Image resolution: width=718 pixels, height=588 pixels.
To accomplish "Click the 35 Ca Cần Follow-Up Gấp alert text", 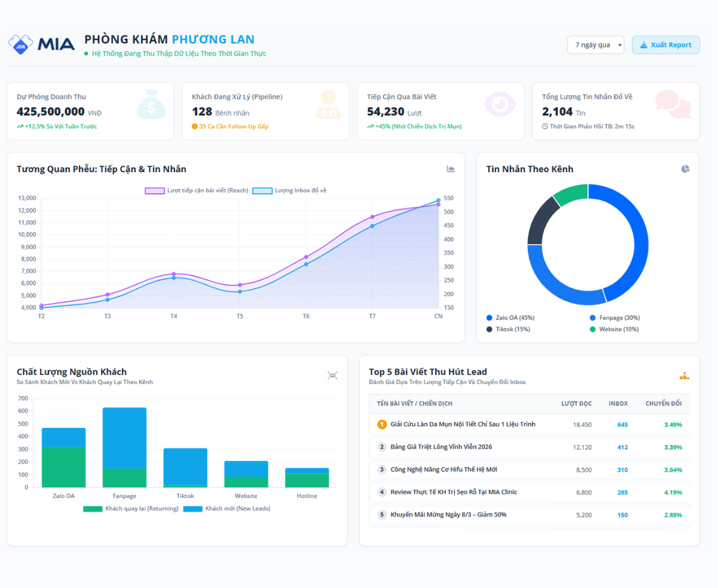I will click(234, 127).
